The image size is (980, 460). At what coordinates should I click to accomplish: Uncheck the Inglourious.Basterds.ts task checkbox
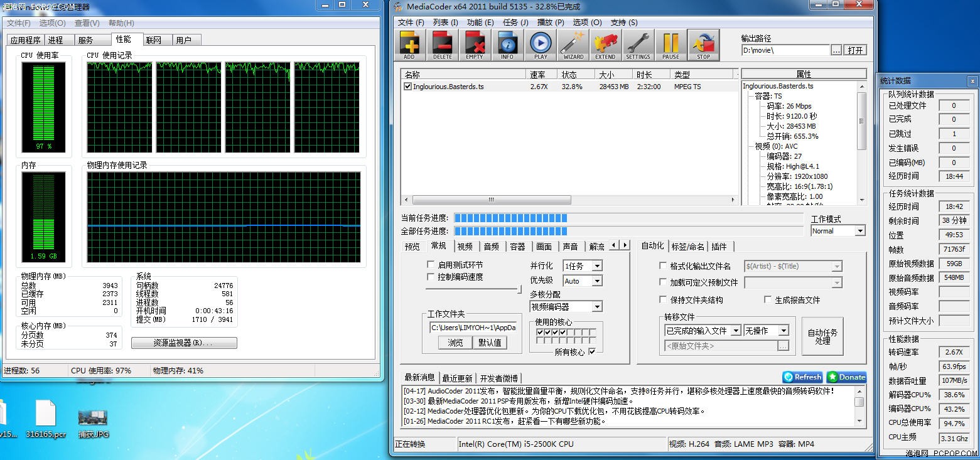(x=407, y=86)
